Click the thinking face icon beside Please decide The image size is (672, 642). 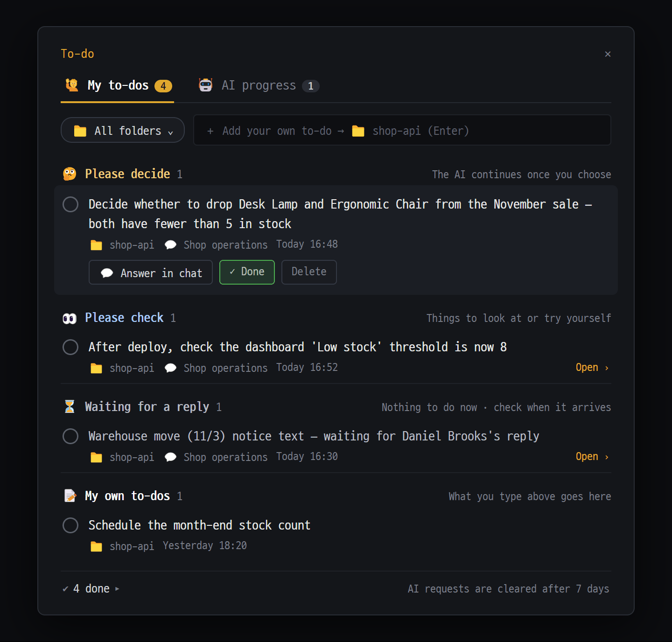tap(70, 174)
